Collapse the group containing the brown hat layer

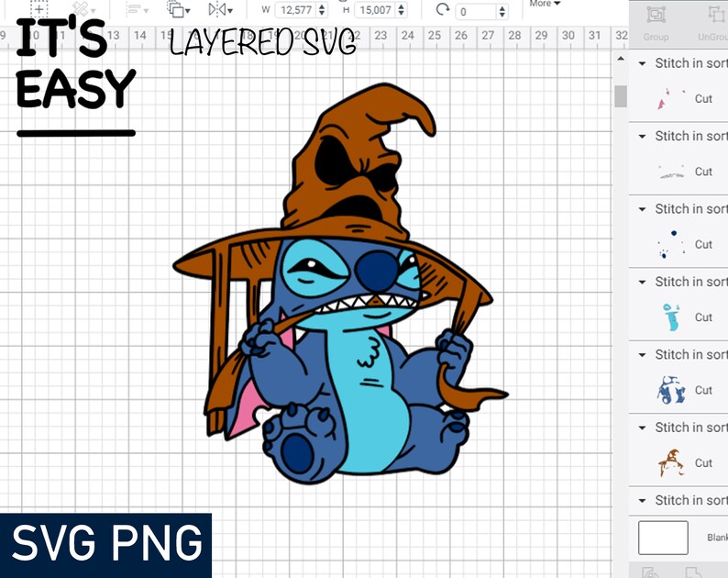click(642, 428)
